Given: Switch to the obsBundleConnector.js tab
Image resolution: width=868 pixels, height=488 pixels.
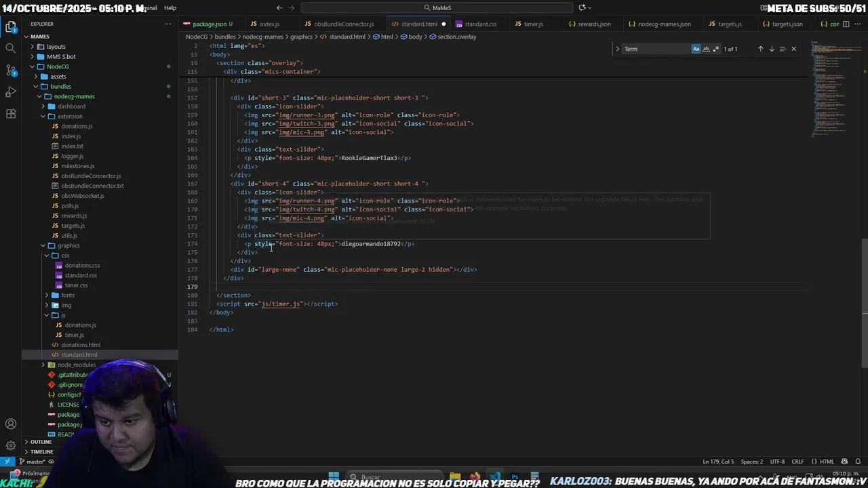Looking at the screenshot, I should (344, 24).
